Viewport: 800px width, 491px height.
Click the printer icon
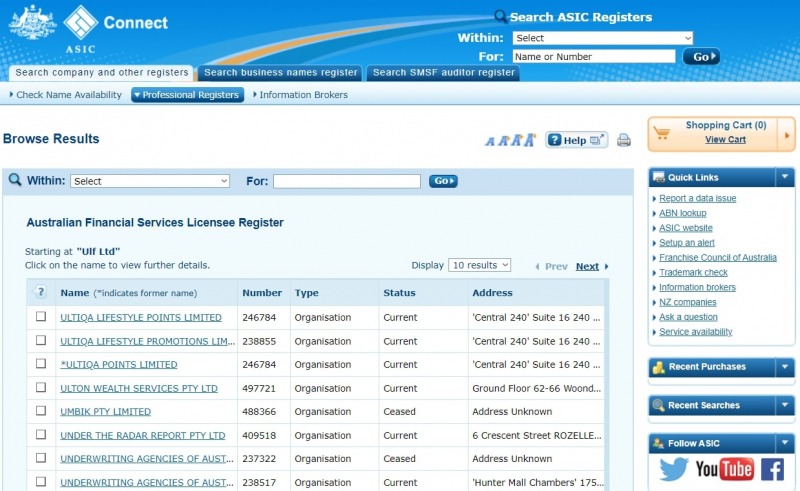pos(623,140)
